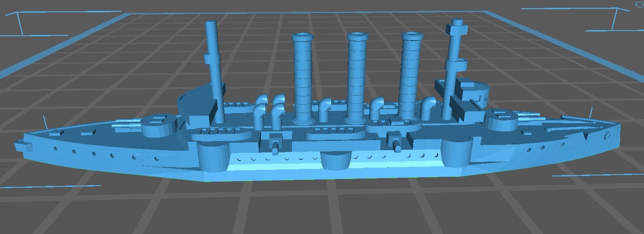This screenshot has width=644, height=234.
Task: Click the cylindrical sponson below the bridge
Action: click(x=456, y=153)
